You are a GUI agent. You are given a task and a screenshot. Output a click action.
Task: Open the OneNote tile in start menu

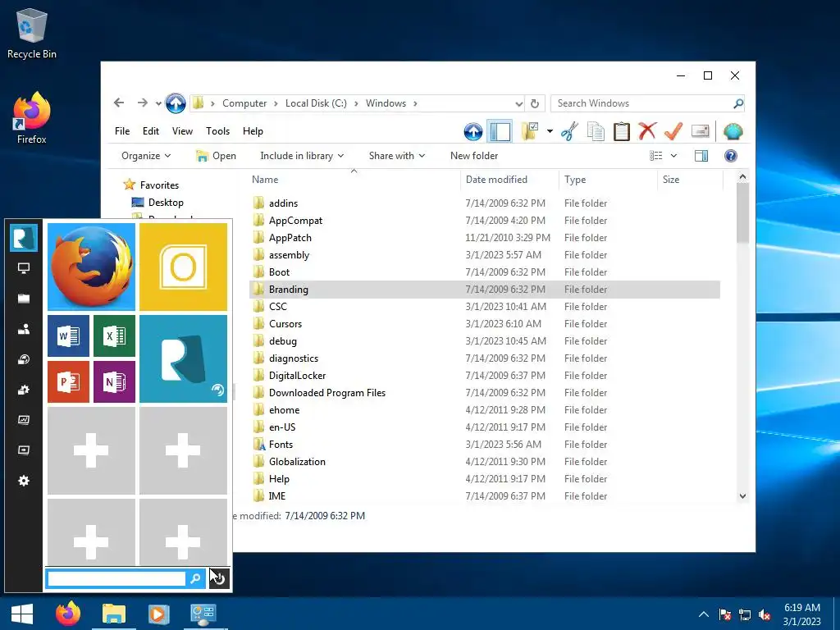click(114, 381)
